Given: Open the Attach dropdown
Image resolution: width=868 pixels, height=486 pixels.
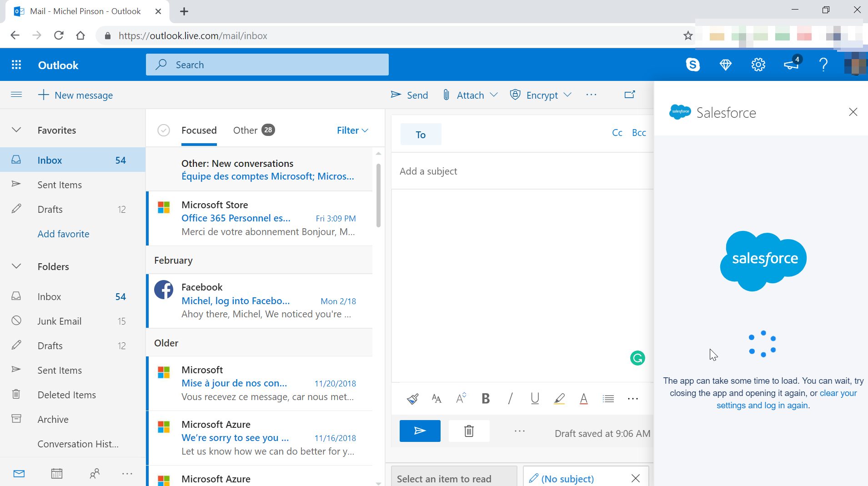Looking at the screenshot, I should tap(470, 95).
